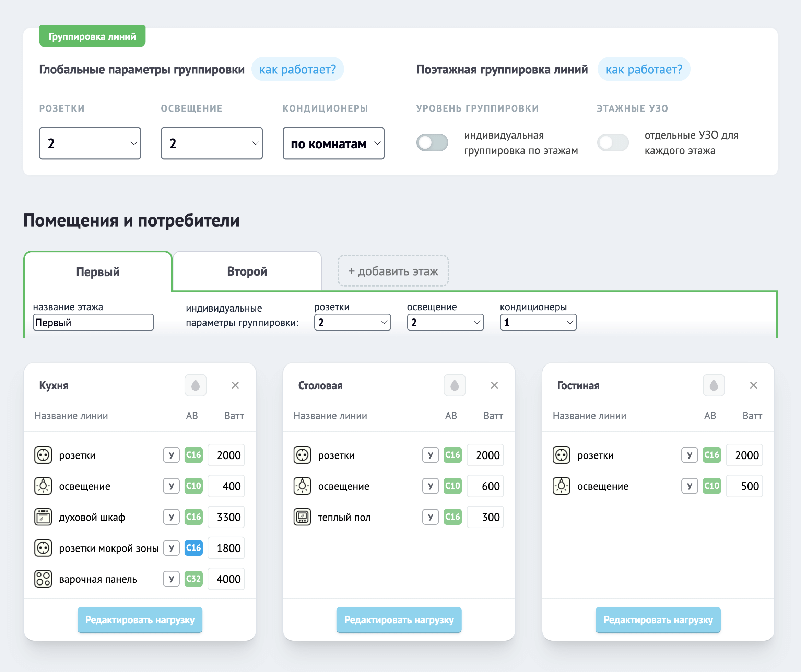Click the Кухня room title
Viewport: 801px width, 672px height.
54,385
